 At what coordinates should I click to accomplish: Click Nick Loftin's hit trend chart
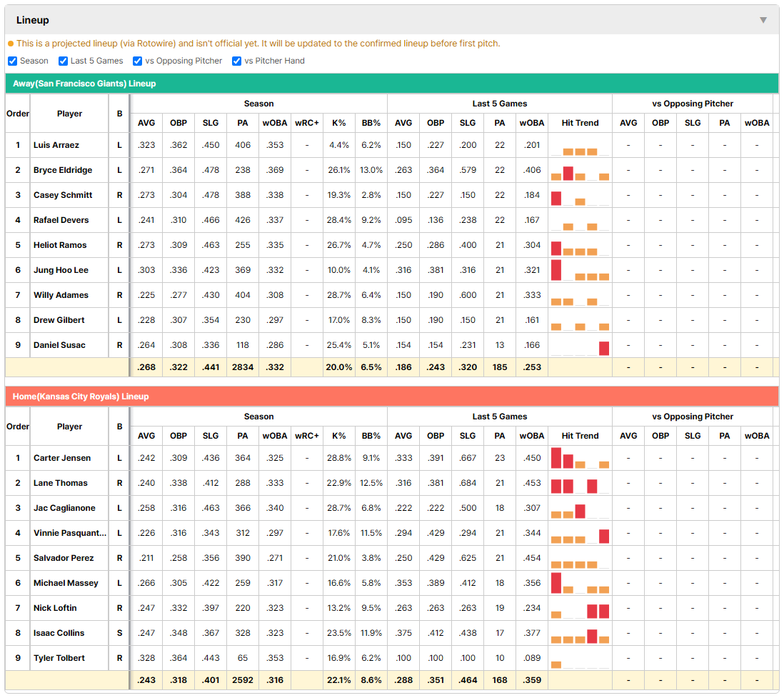click(x=580, y=608)
